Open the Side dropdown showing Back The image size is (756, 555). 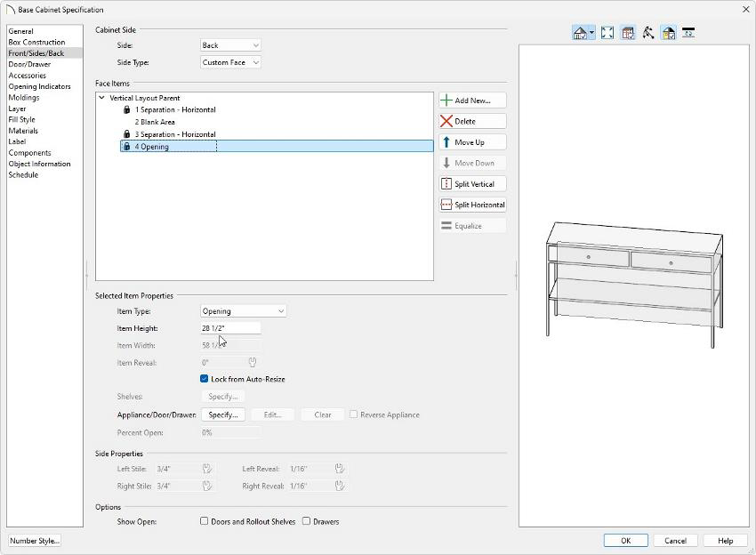pyautogui.click(x=230, y=45)
